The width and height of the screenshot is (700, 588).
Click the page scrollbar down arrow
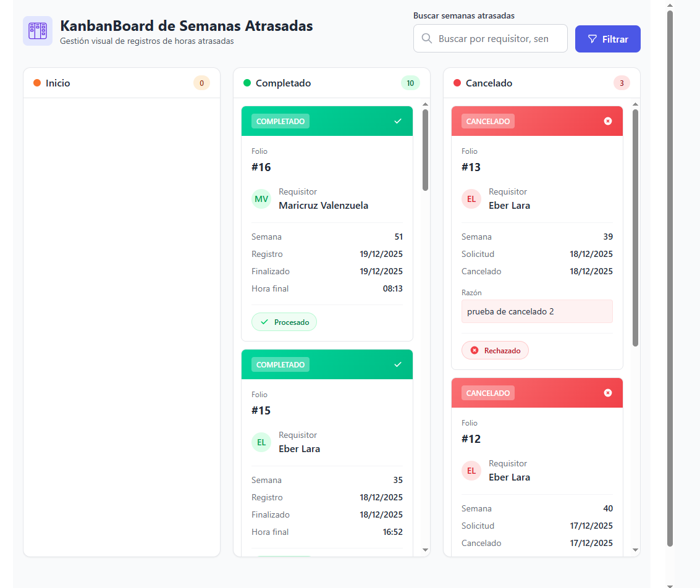pos(670,585)
